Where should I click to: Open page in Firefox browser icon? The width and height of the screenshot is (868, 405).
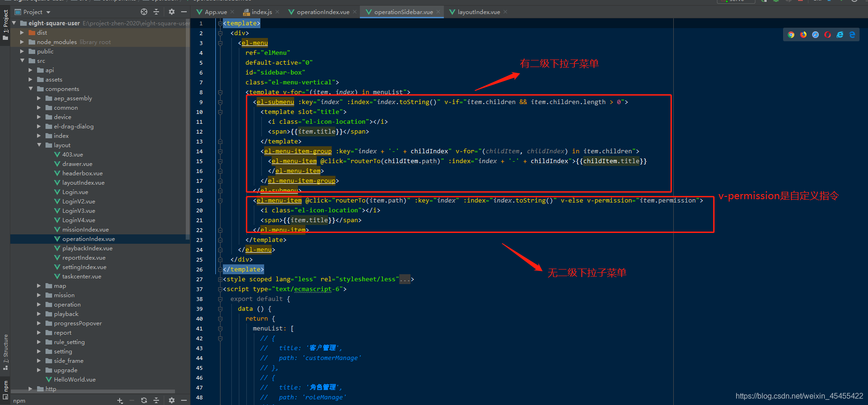click(x=803, y=35)
